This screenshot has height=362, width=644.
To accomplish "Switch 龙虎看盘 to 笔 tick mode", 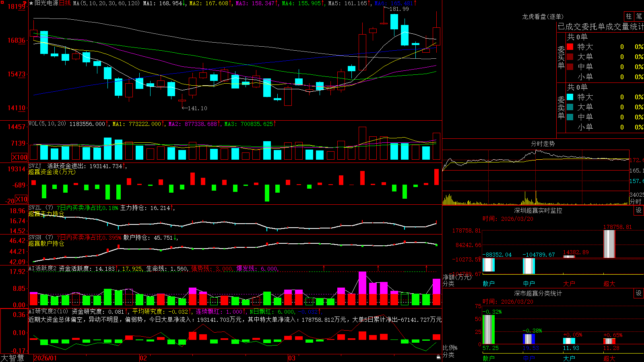I will pos(639,16).
